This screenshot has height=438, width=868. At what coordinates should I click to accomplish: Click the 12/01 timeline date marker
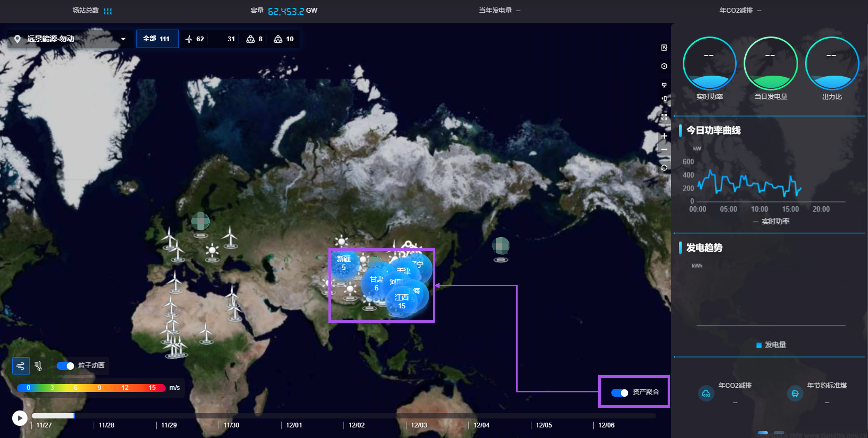click(x=294, y=425)
